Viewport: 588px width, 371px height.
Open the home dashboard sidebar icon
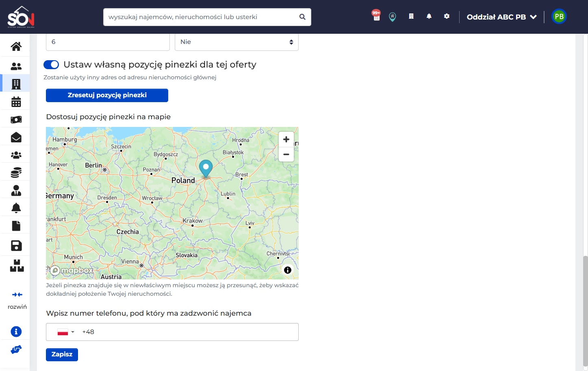coord(16,46)
